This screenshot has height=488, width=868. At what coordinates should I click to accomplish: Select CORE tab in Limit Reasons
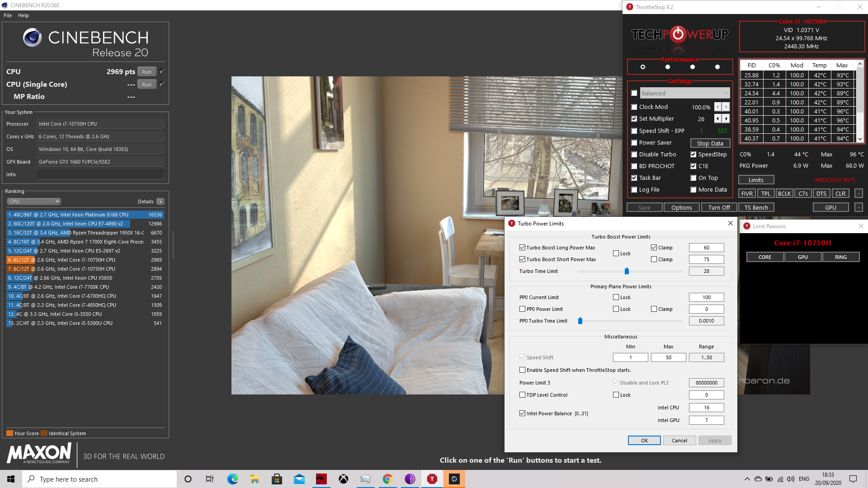[765, 257]
